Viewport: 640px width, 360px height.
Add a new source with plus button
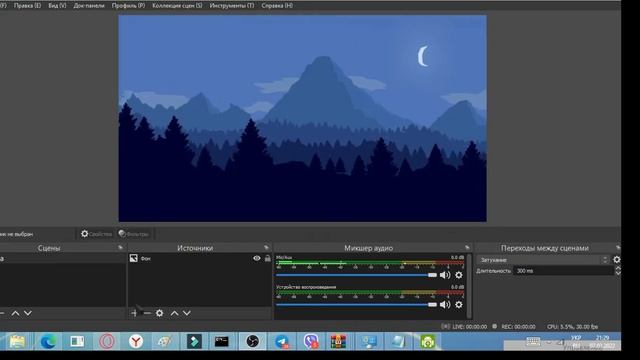point(134,313)
